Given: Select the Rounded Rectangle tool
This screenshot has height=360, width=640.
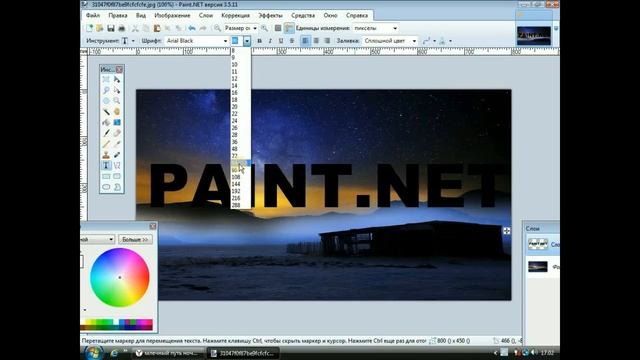Looking at the screenshot, I should (117, 176).
